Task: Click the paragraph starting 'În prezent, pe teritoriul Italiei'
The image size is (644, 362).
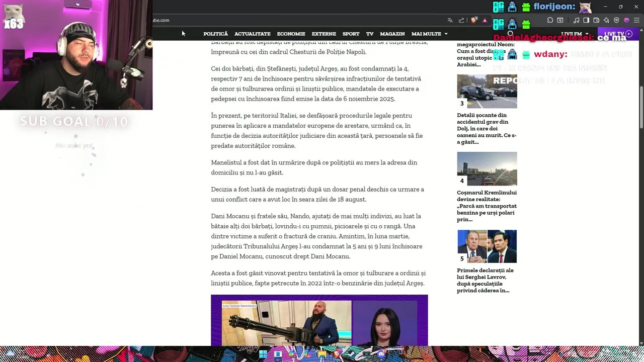Action: (317, 131)
